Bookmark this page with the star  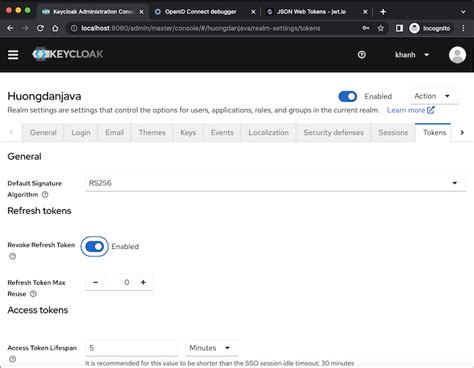coord(381,28)
